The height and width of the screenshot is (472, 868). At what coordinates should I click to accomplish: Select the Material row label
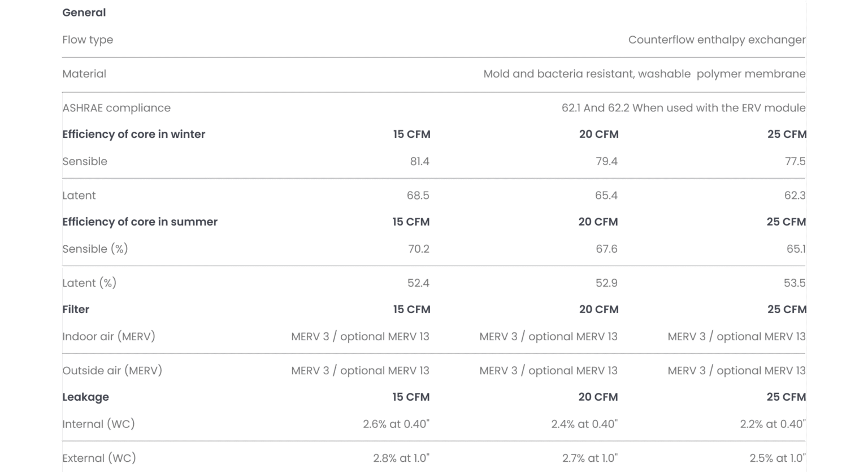pyautogui.click(x=84, y=74)
